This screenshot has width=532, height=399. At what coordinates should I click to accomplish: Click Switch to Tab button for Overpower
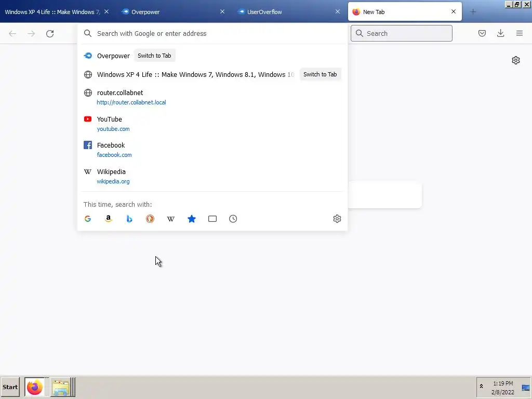click(154, 56)
